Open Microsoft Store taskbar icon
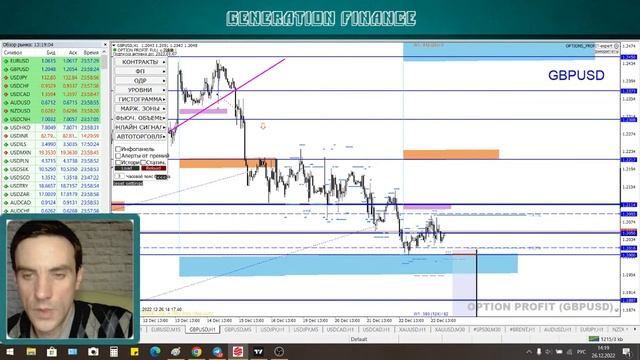Image resolution: width=640 pixels, height=360 pixels. (52, 352)
